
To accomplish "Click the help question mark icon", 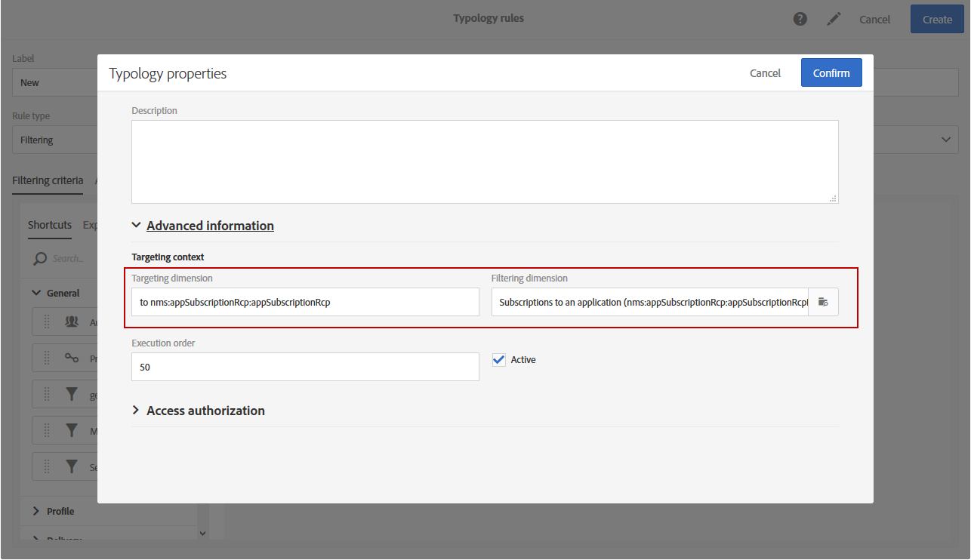I will click(x=800, y=20).
